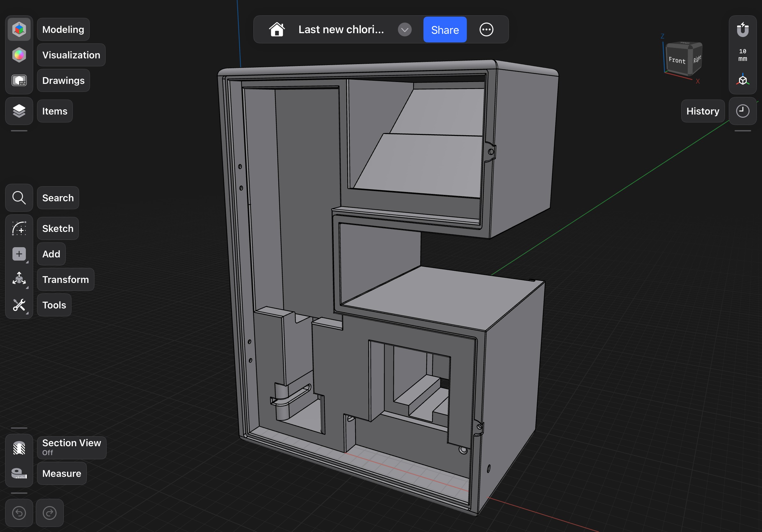The image size is (762, 532).
Task: Open the more options ellipsis menu
Action: [486, 30]
